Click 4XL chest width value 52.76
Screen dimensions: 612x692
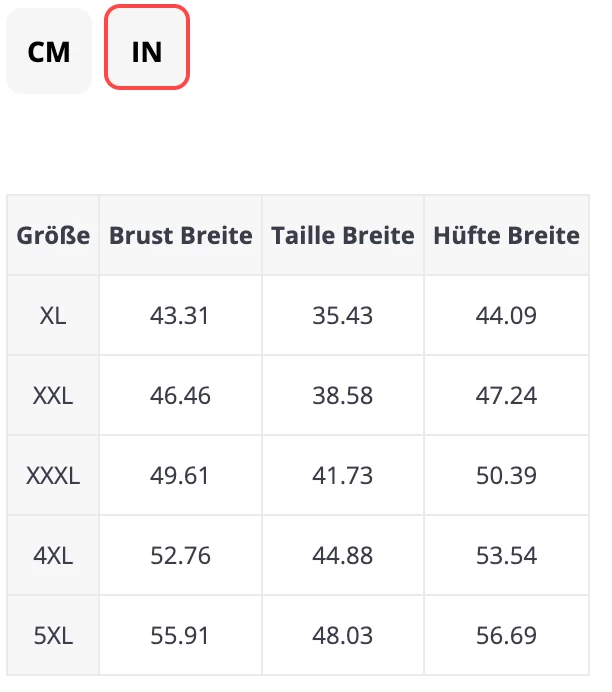180,555
